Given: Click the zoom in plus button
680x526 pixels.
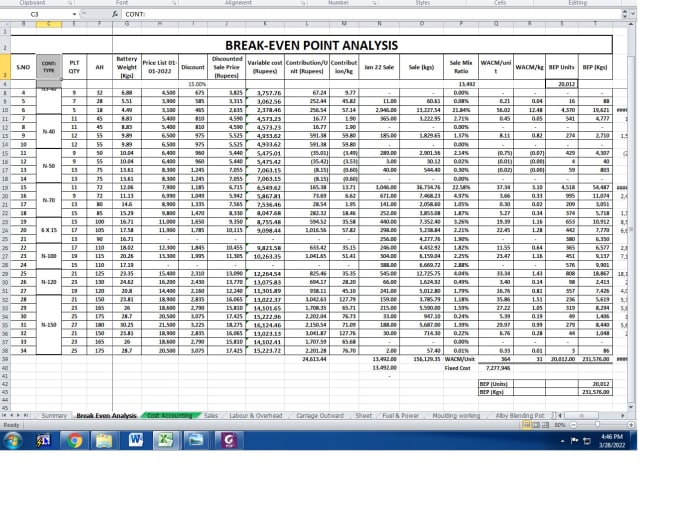Looking at the screenshot, I should tap(631, 425).
